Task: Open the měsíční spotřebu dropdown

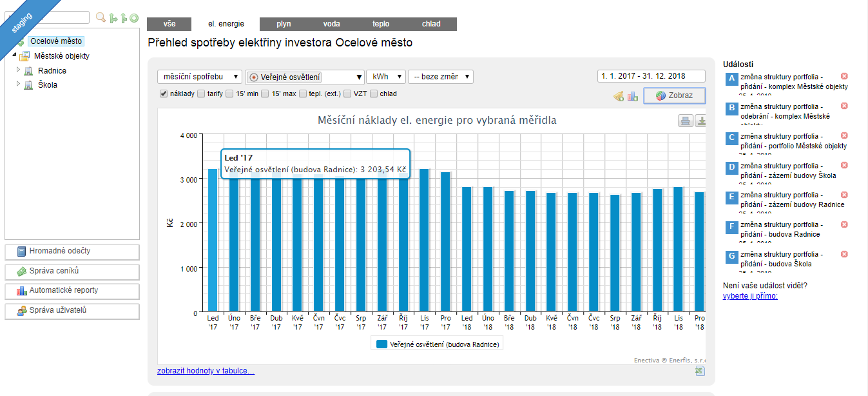Action: point(200,77)
